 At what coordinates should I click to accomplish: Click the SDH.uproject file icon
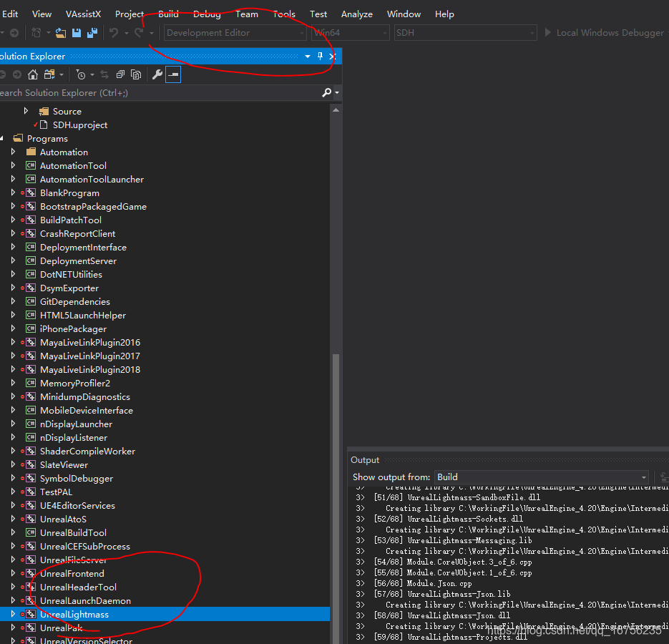[x=44, y=125]
